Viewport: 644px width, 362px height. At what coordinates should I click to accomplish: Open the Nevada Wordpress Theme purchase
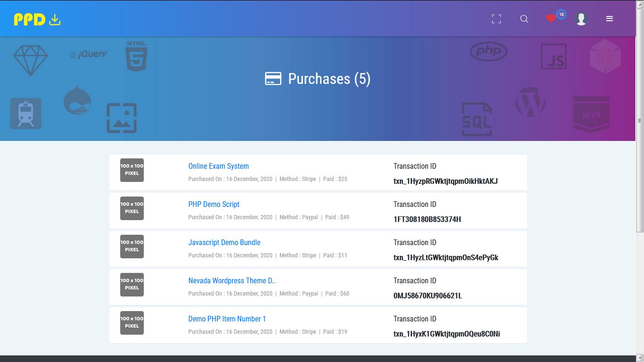point(231,280)
